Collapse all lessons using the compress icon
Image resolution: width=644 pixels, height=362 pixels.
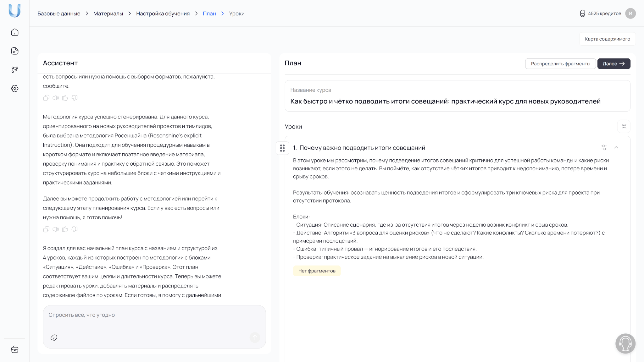click(x=624, y=126)
